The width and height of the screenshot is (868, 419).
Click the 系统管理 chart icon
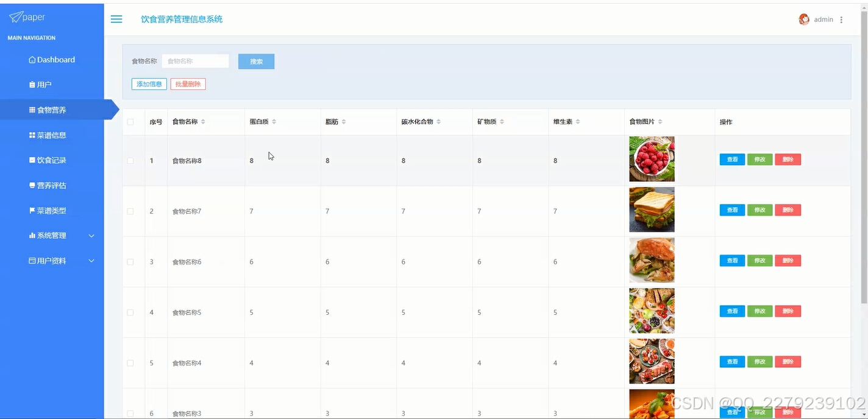click(33, 235)
